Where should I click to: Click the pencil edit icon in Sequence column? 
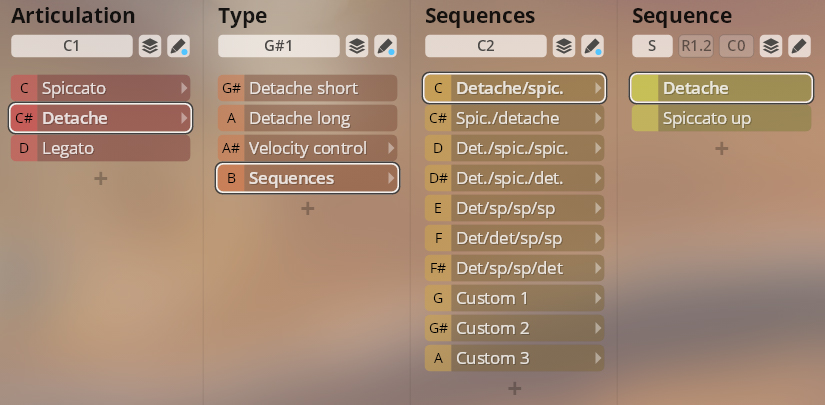coord(798,46)
